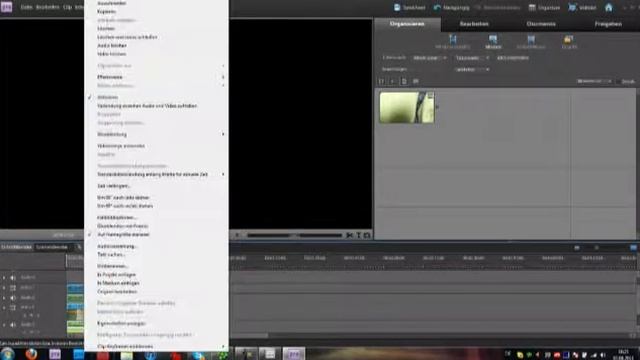The width and height of the screenshot is (640, 360).
Task: Open the Projekt folder icon
Action: [569, 39]
